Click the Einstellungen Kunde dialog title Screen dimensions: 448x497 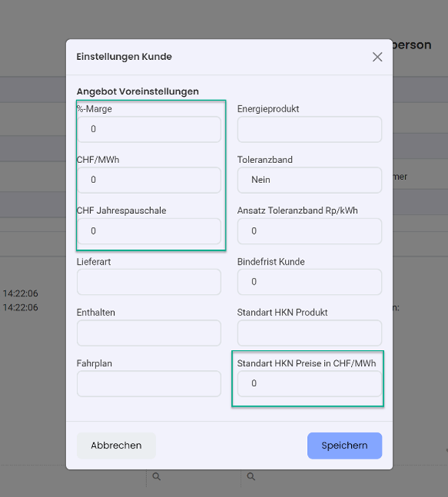click(x=124, y=57)
